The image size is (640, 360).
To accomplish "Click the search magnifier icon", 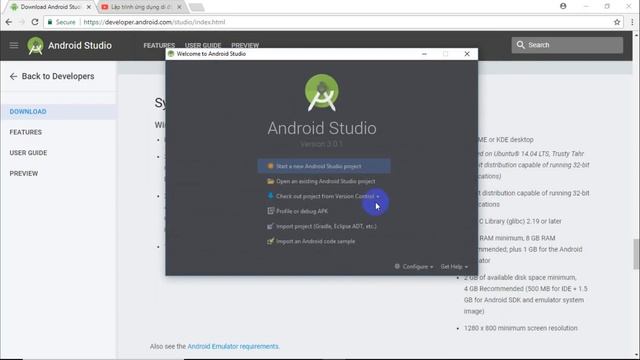I will tap(520, 45).
